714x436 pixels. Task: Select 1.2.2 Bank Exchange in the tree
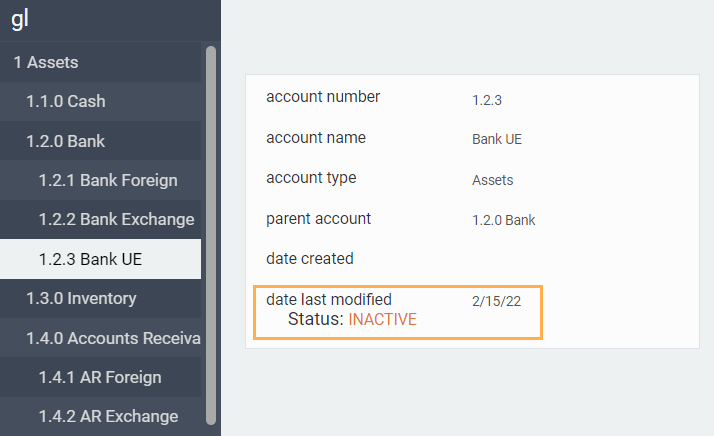coord(116,219)
